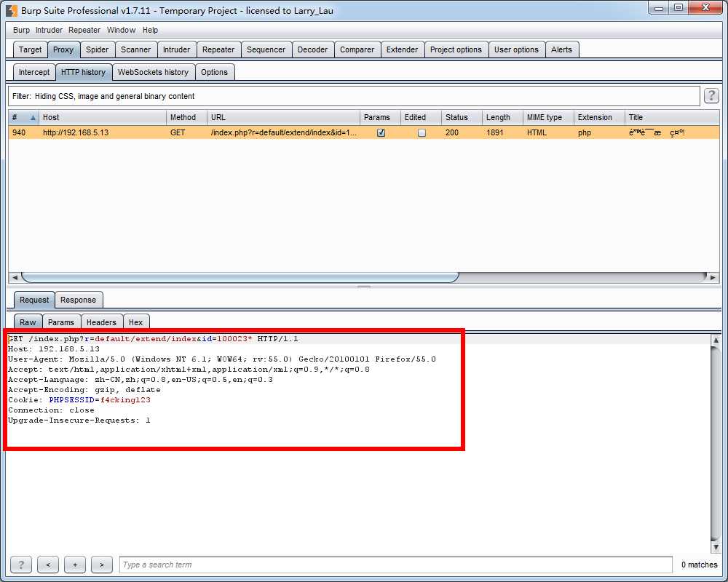Click the history table scroll right arrow

pos(713,277)
